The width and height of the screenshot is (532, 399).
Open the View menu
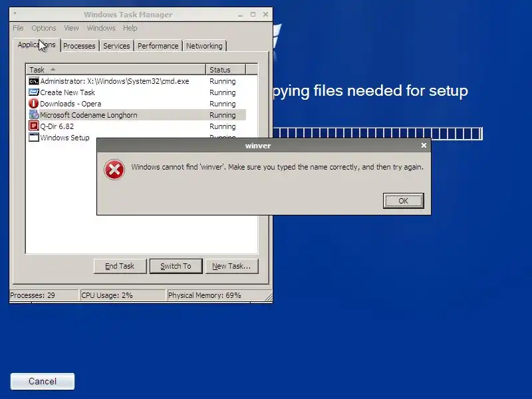tap(71, 28)
